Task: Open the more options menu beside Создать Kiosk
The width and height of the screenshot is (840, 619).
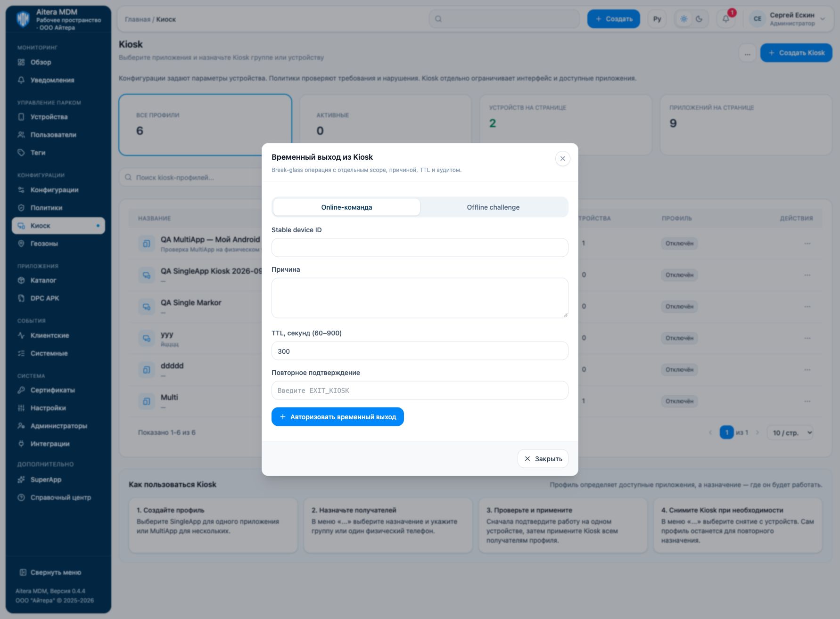Action: (747, 53)
